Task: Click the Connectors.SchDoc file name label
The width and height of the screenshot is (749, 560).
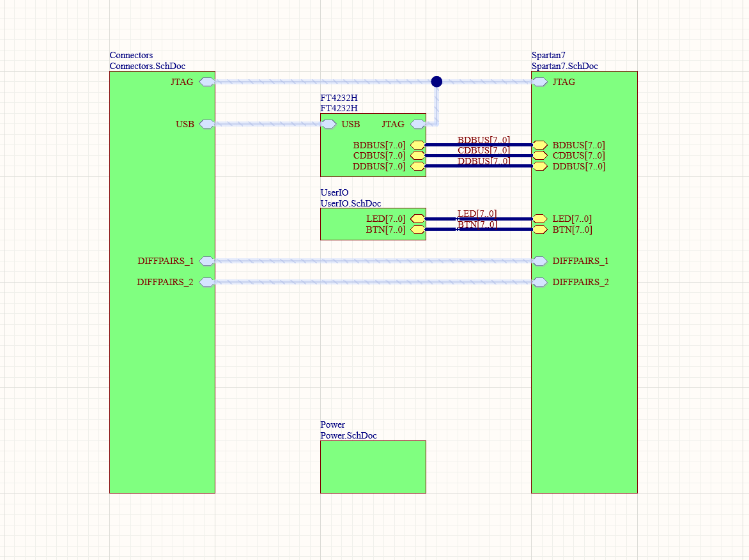Action: [x=147, y=66]
